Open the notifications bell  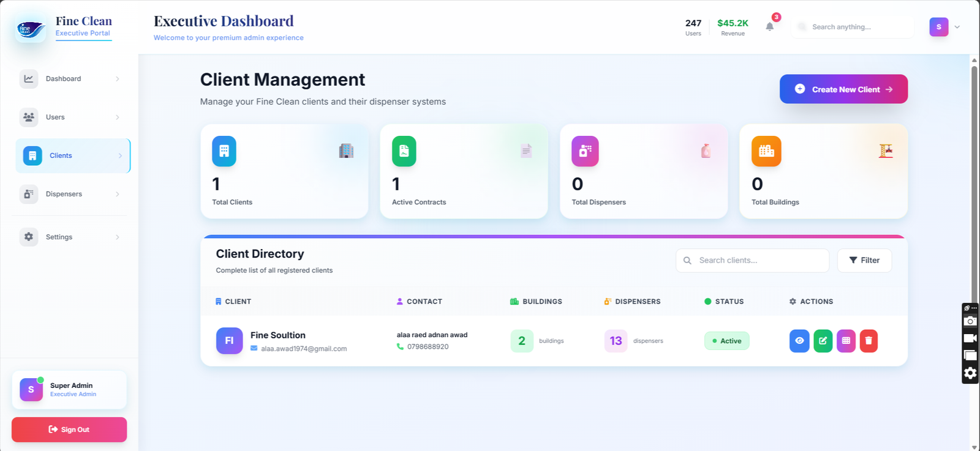pos(770,26)
